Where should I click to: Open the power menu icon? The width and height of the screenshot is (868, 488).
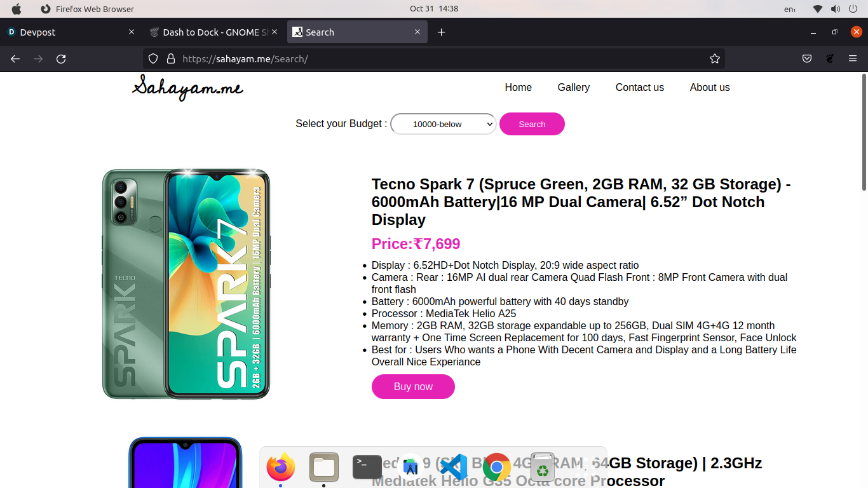tap(853, 9)
